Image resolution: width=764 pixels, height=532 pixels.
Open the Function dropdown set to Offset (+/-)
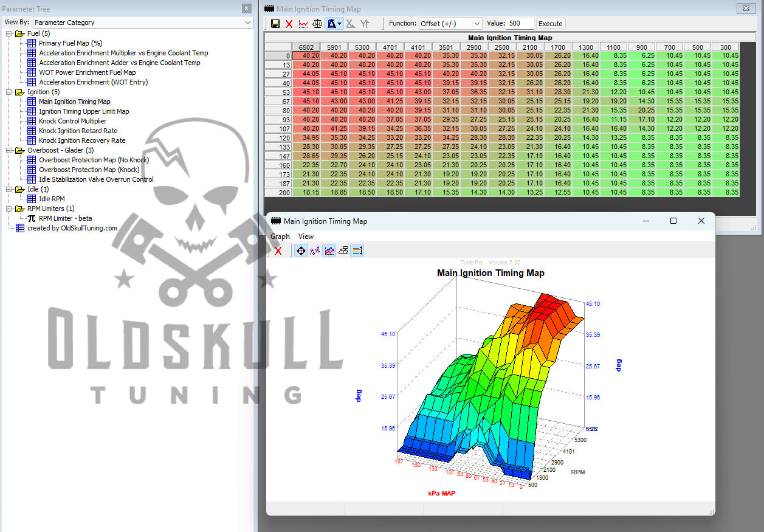(x=450, y=24)
